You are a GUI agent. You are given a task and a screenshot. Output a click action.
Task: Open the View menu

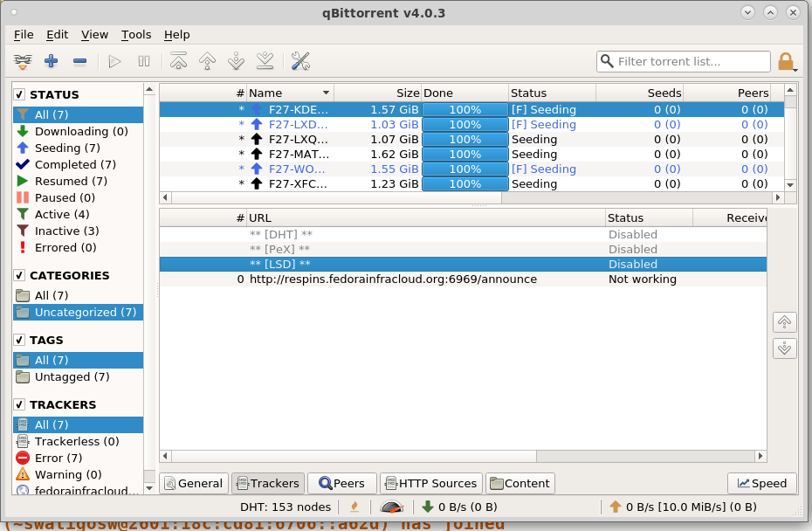(94, 35)
